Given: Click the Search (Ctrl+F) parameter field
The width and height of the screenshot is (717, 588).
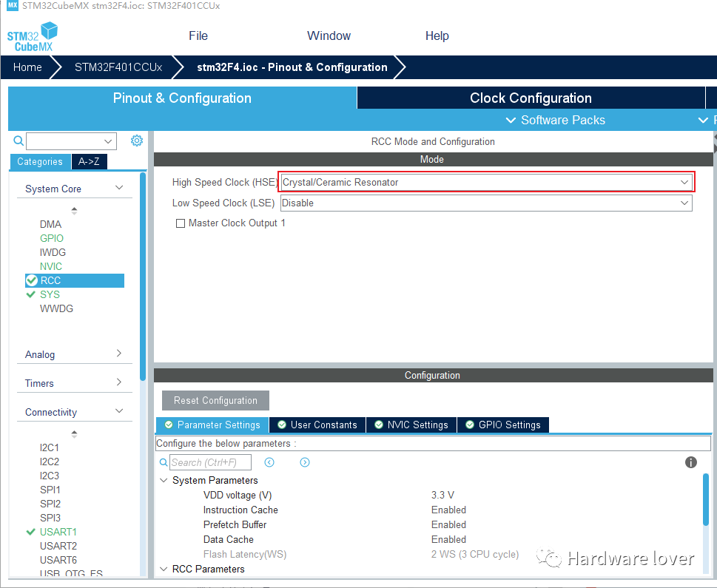Looking at the screenshot, I should coord(210,462).
